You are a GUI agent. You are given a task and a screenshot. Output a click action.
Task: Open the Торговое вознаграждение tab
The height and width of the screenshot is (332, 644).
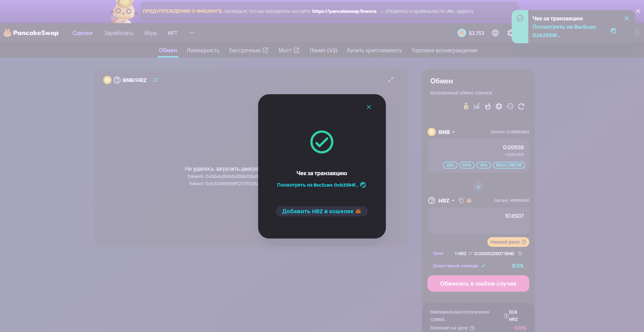click(444, 50)
